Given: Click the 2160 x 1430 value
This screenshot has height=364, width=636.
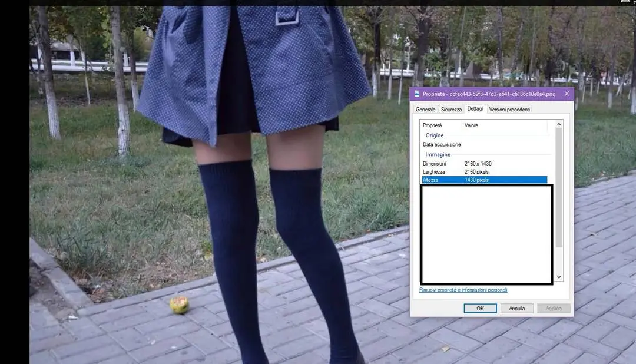Looking at the screenshot, I should pyautogui.click(x=478, y=164).
